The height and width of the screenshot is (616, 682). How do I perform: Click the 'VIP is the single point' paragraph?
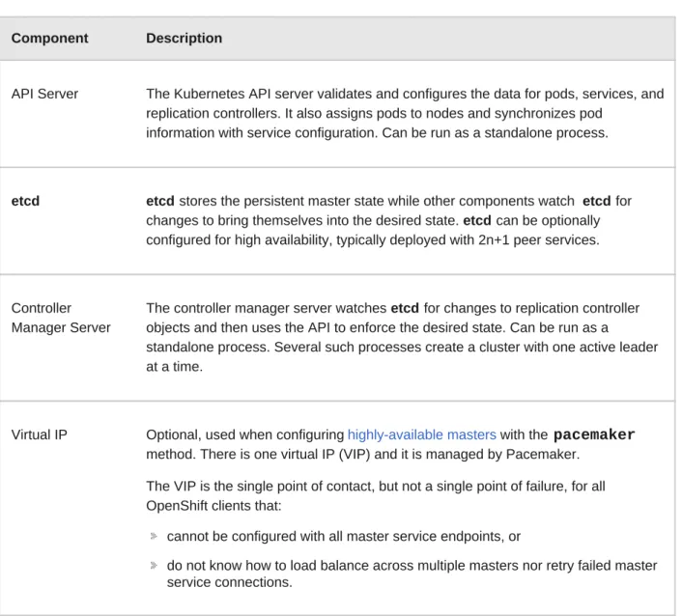[376, 495]
